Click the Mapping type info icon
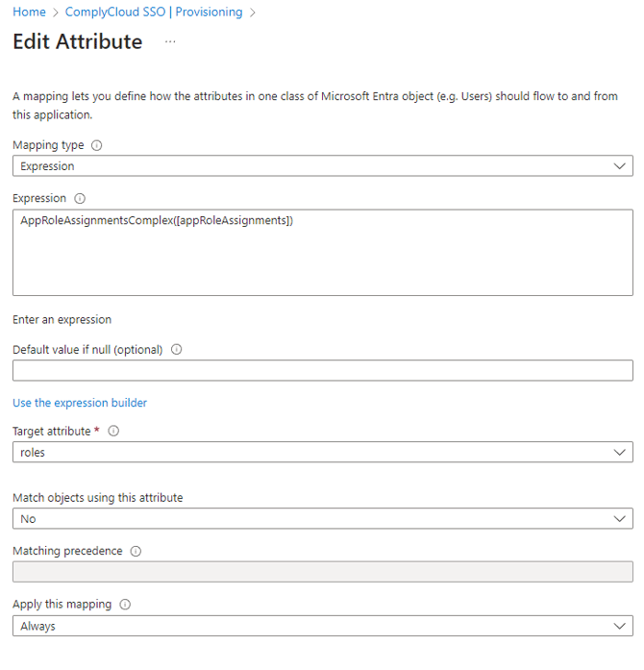This screenshot has height=670, width=644. coord(96,146)
